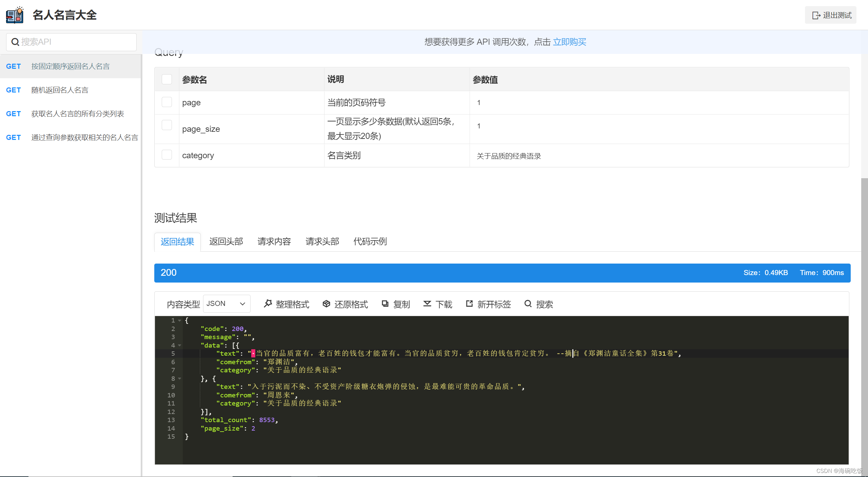Click the category value 关于品质的经典语录
This screenshot has height=477, width=868.
tap(509, 156)
